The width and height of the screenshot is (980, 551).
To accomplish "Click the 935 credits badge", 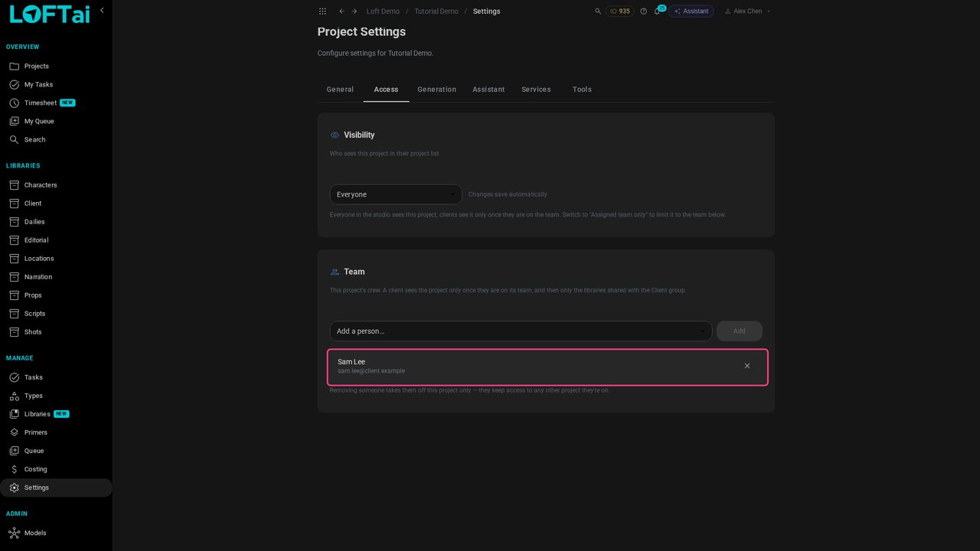I will click(620, 11).
